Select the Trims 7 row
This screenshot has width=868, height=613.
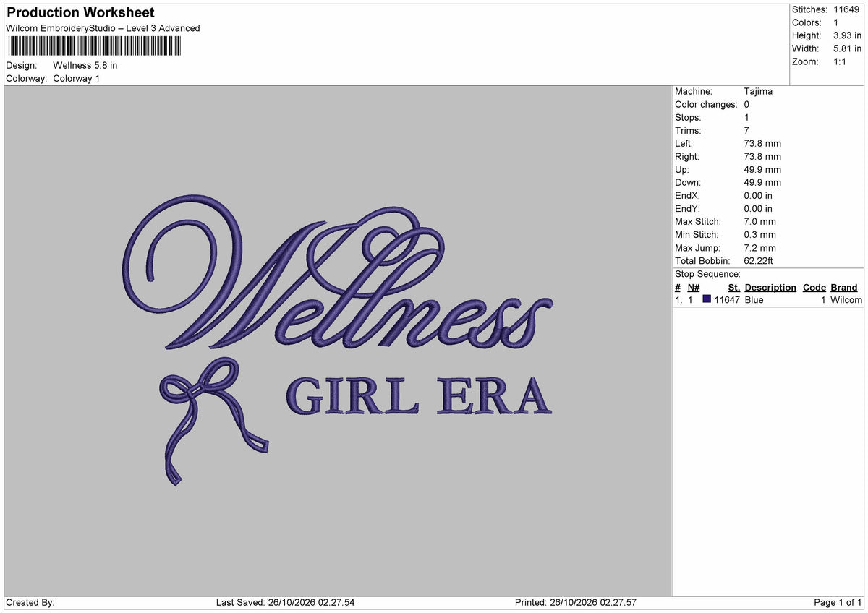tap(712, 130)
